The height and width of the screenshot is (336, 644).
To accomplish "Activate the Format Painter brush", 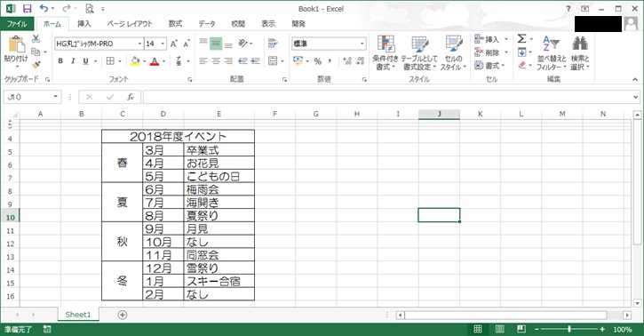I will [x=36, y=65].
